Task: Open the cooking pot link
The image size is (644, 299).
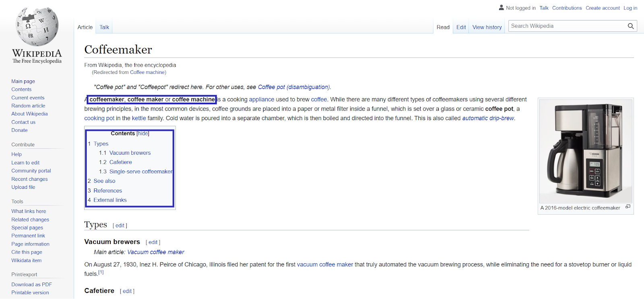Action: pos(99,119)
